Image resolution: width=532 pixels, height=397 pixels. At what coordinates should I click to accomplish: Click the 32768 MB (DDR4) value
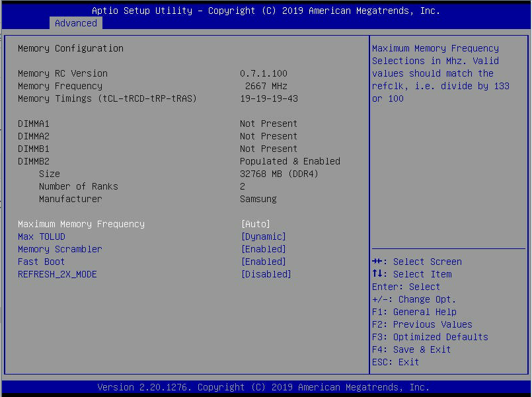[x=280, y=174]
